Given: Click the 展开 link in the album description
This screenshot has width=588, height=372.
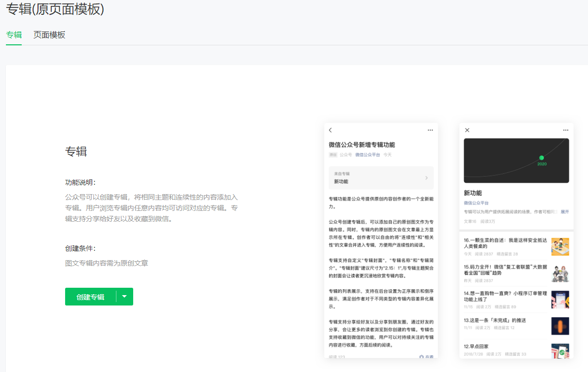Looking at the screenshot, I should tap(564, 212).
